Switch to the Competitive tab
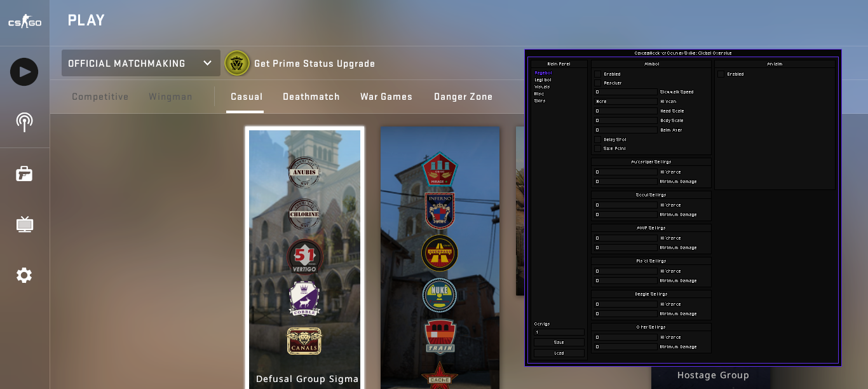The width and height of the screenshot is (868, 389). pos(100,97)
